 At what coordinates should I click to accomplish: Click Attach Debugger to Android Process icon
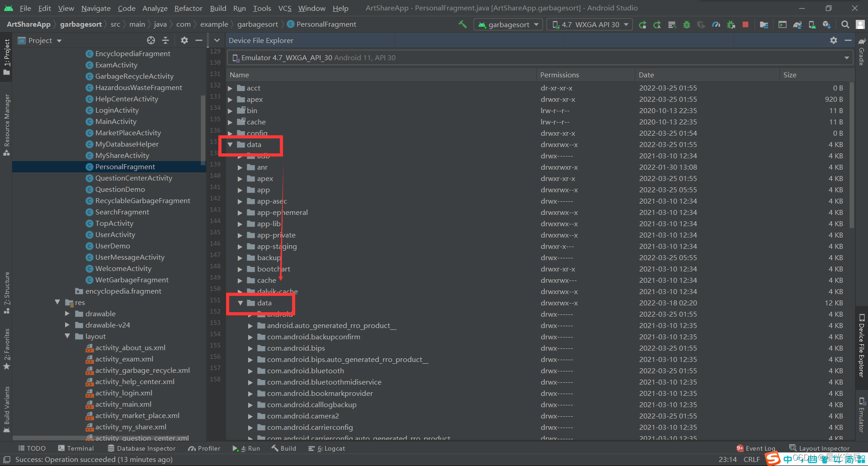[x=731, y=24]
